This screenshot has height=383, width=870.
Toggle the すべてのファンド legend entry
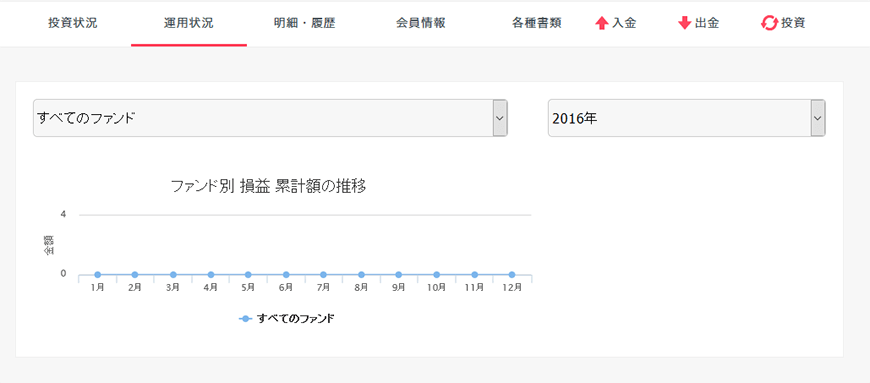pos(287,319)
